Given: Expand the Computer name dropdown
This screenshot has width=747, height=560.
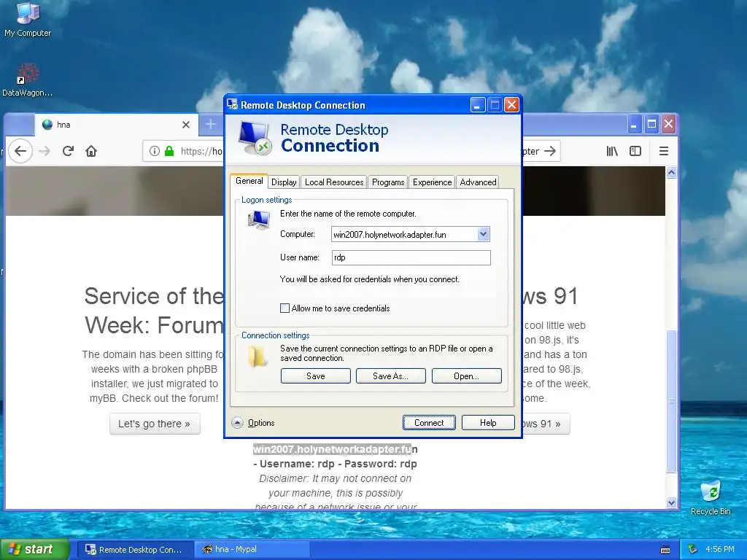Looking at the screenshot, I should click(483, 234).
